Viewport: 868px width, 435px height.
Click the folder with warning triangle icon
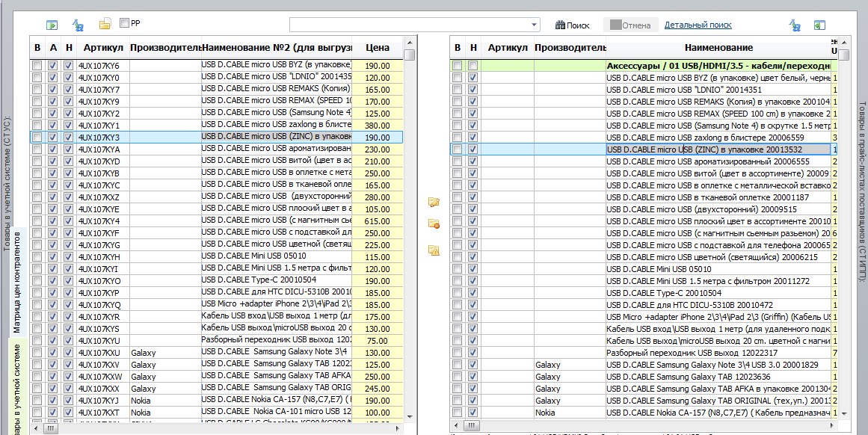click(434, 250)
